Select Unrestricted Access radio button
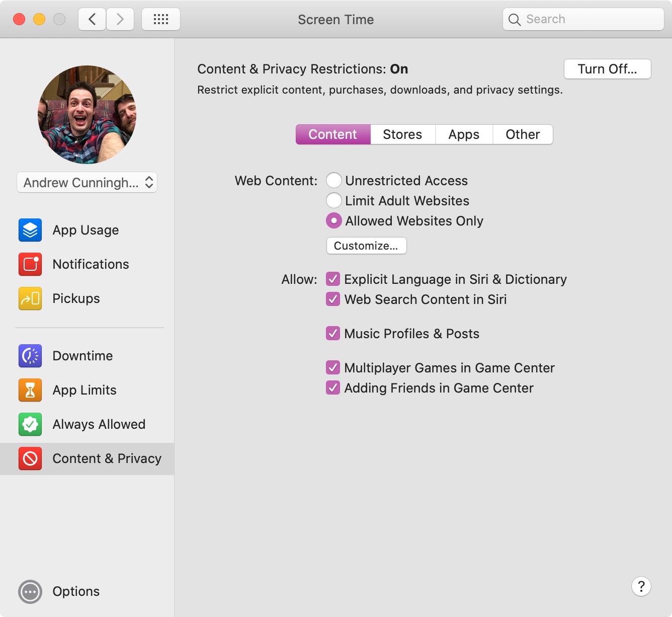 click(334, 180)
